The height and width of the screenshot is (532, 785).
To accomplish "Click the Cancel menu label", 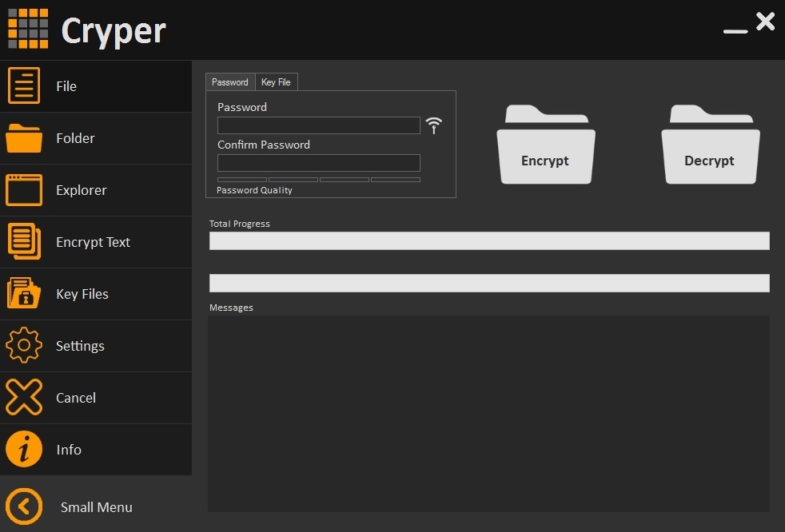I will coord(76,398).
